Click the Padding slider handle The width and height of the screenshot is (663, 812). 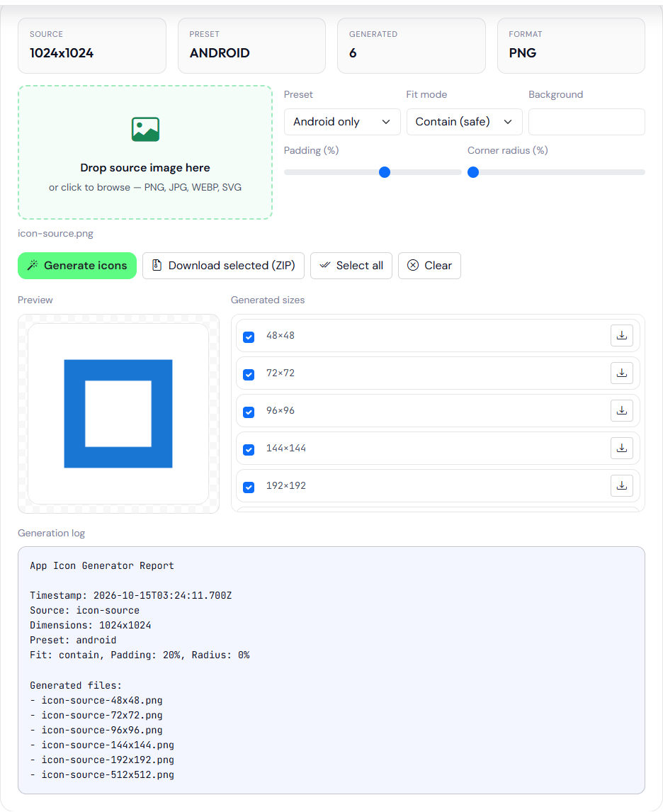coord(385,172)
